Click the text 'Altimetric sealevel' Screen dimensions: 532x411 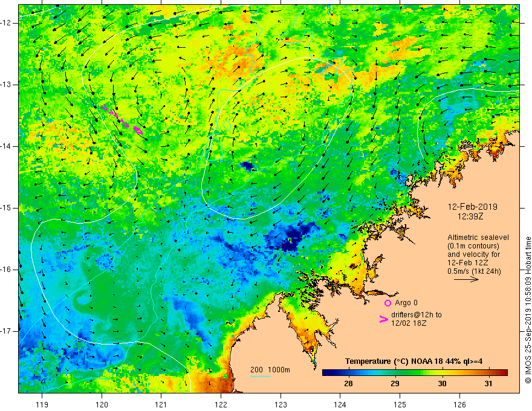[478, 238]
